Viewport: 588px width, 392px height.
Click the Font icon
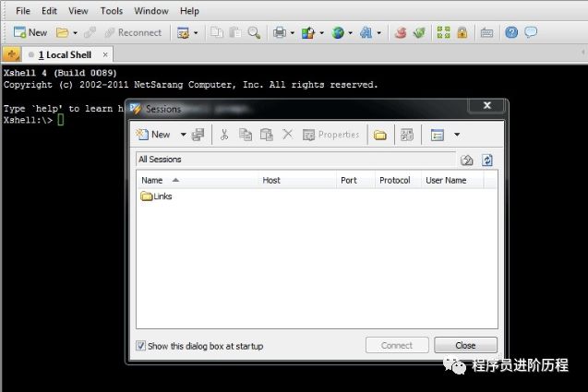(x=366, y=32)
